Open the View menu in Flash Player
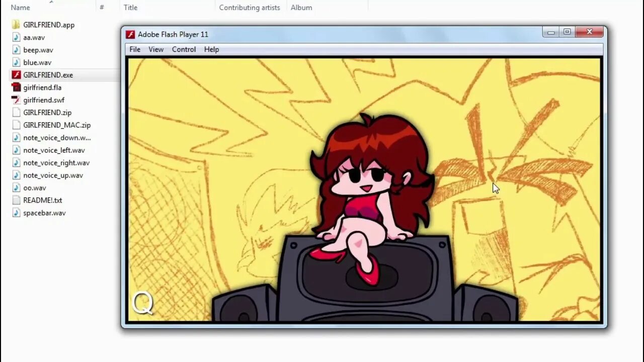The image size is (644, 362). 156,49
